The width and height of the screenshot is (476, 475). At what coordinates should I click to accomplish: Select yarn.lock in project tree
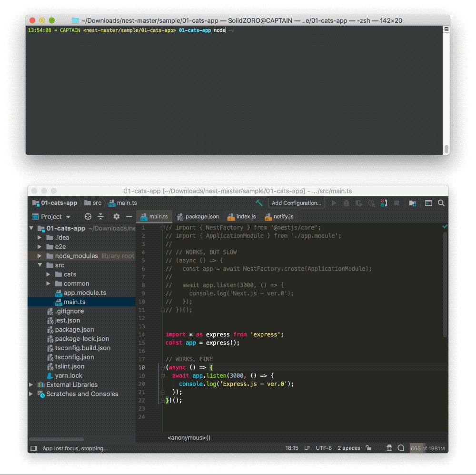(65, 375)
